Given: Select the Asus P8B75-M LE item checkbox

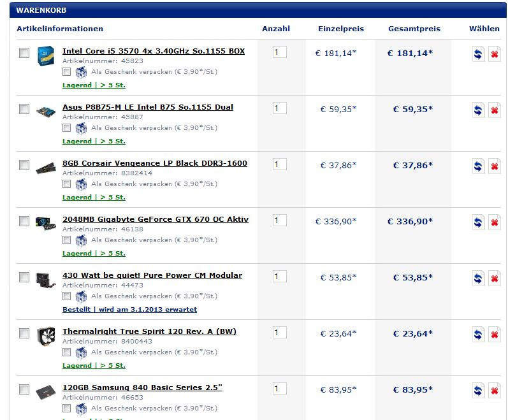Looking at the screenshot, I should point(24,109).
